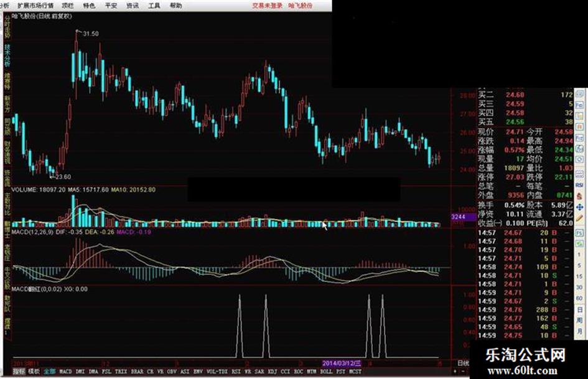Switch to 月 monthly period in right toolbar

coord(580,331)
